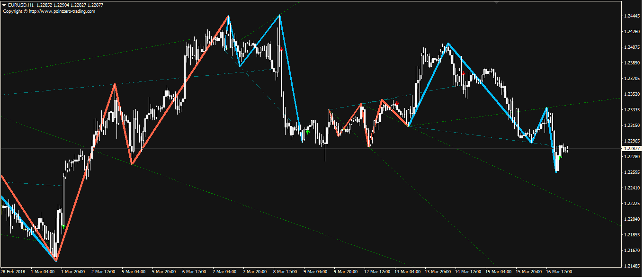The width and height of the screenshot is (644, 278).
Task: Click the 1.24445 price scale label
Action: tap(632, 16)
